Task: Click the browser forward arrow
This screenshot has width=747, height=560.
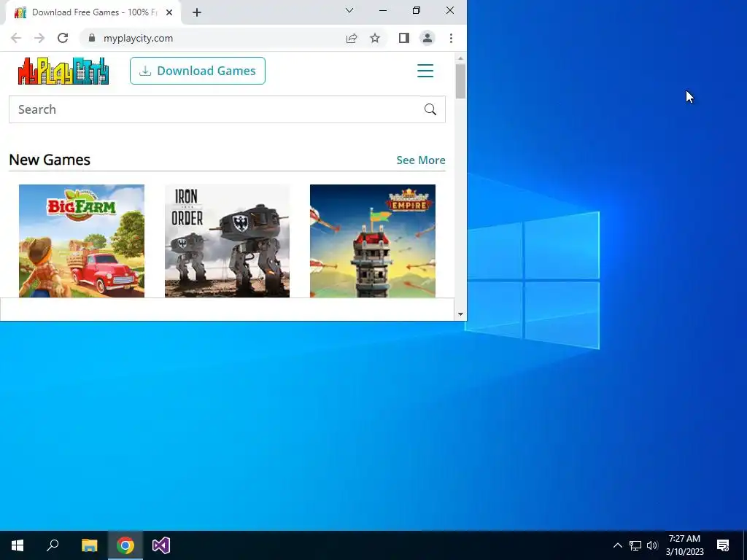Action: coord(39,38)
